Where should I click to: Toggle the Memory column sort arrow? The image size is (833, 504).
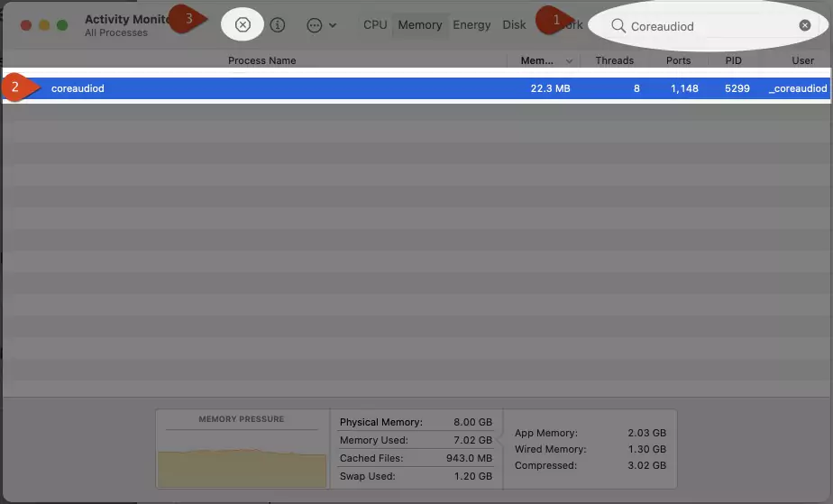click(x=569, y=61)
